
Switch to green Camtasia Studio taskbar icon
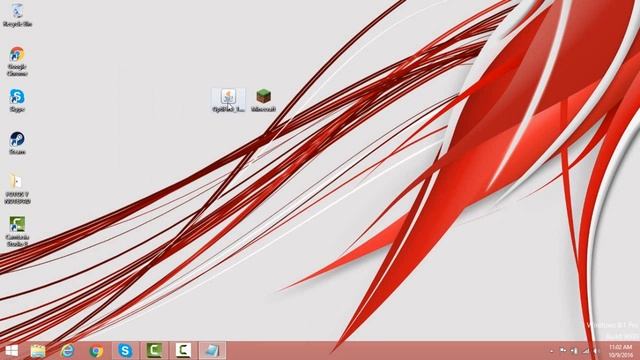tap(154, 351)
